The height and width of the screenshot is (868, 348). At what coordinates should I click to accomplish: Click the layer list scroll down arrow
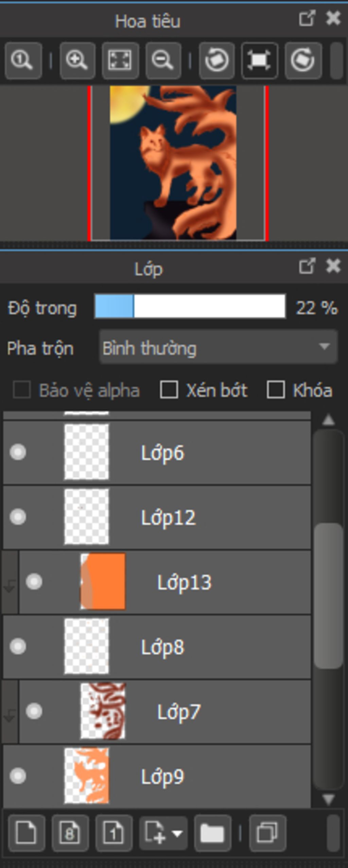pos(328,799)
